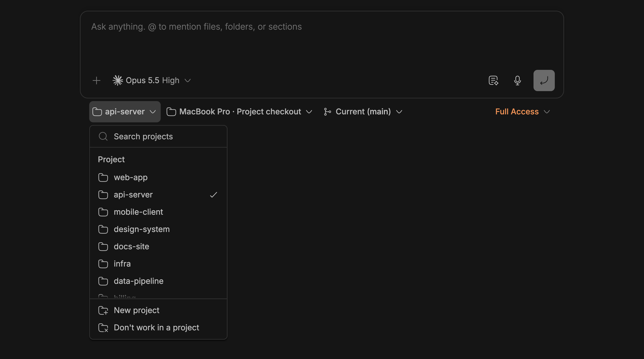This screenshot has width=644, height=359.
Task: Select the mobile-client project
Action: [x=158, y=212]
